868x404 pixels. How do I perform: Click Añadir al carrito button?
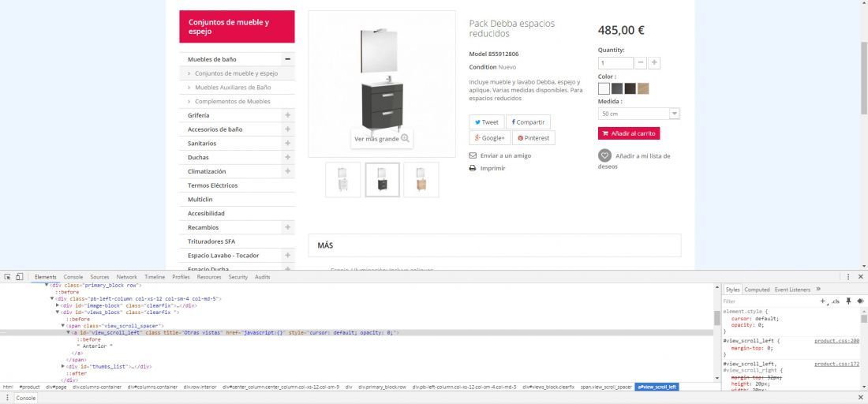coord(629,133)
